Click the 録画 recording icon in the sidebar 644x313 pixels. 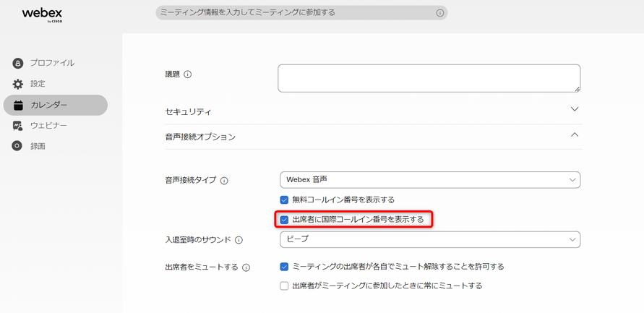click(17, 146)
